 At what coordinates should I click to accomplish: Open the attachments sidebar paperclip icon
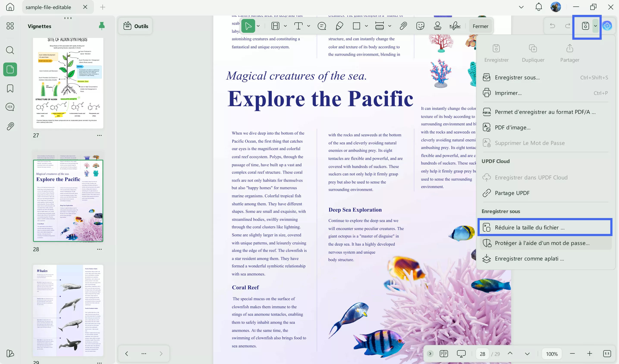click(x=10, y=126)
